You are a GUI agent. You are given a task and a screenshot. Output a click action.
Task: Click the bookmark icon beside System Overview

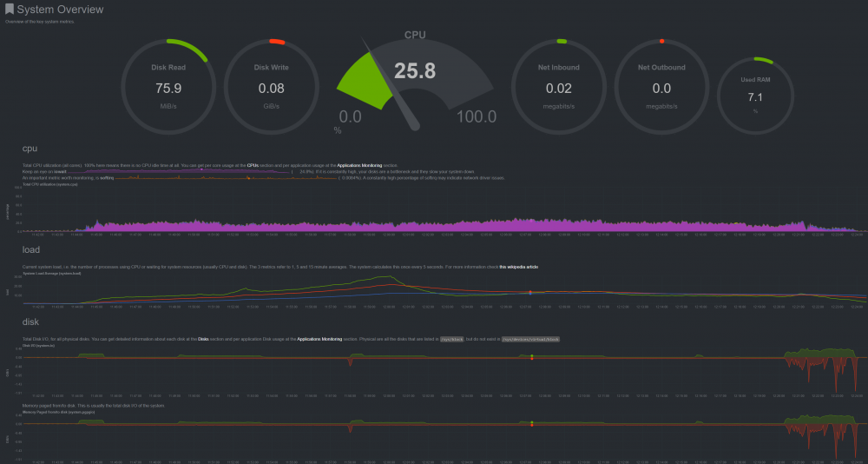pyautogui.click(x=10, y=10)
